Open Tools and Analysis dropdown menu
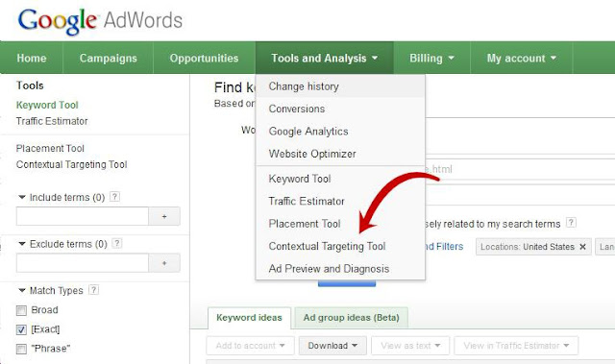Viewport: 615px width, 364px height. coord(325,58)
